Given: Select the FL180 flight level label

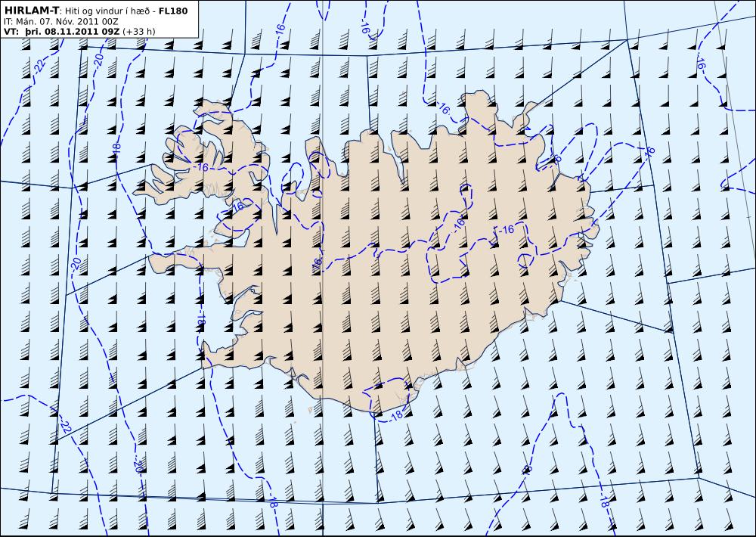Looking at the screenshot, I should coord(173,11).
